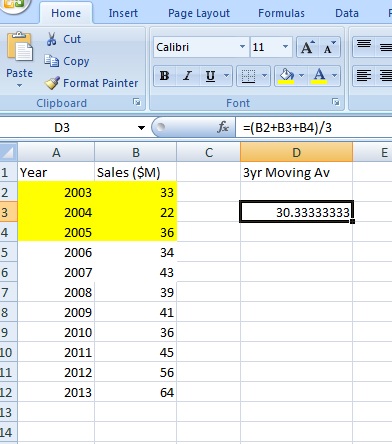This screenshot has width=392, height=444.
Task: Open fill color dropdown arrow
Action: (302, 76)
